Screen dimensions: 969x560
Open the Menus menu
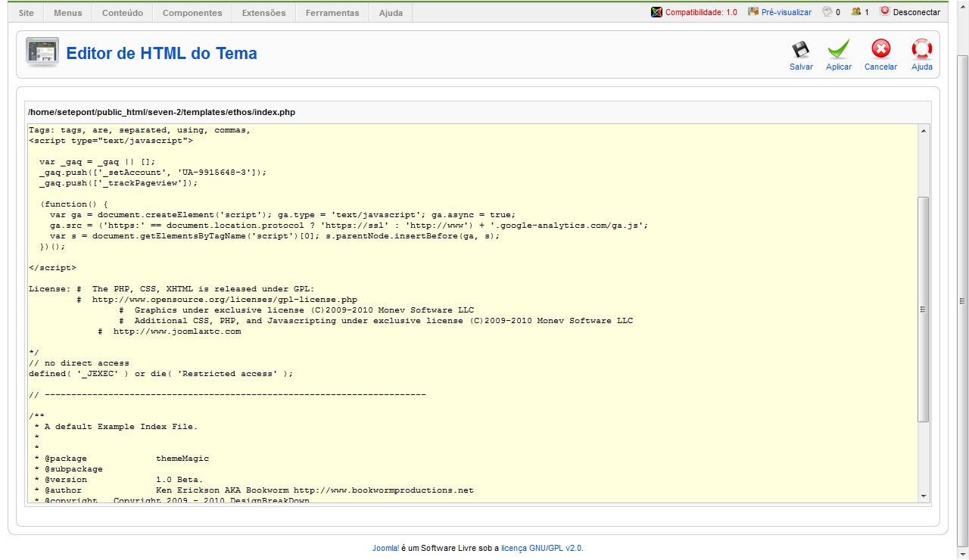pos(68,13)
